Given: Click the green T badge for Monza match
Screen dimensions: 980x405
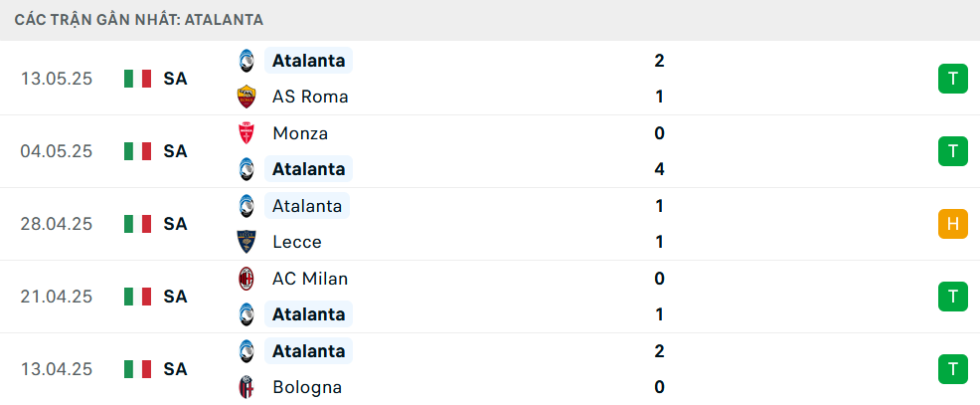Looking at the screenshot, I should coord(952,151).
